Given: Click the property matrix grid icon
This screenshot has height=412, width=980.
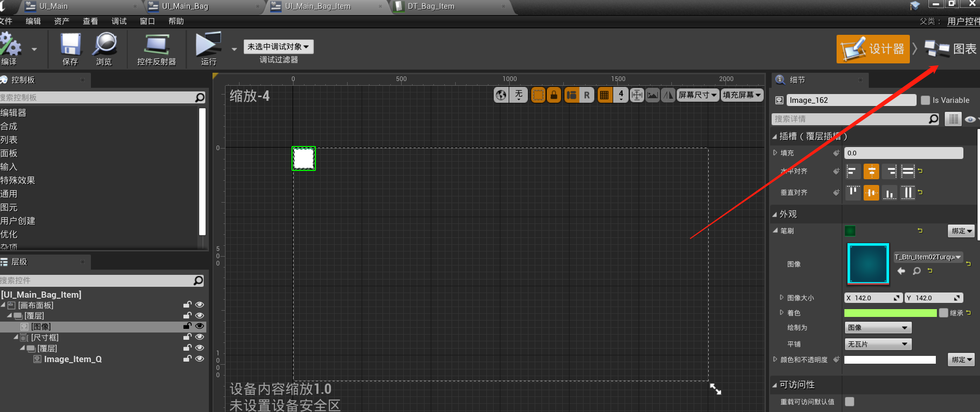Looking at the screenshot, I should pos(953,119).
